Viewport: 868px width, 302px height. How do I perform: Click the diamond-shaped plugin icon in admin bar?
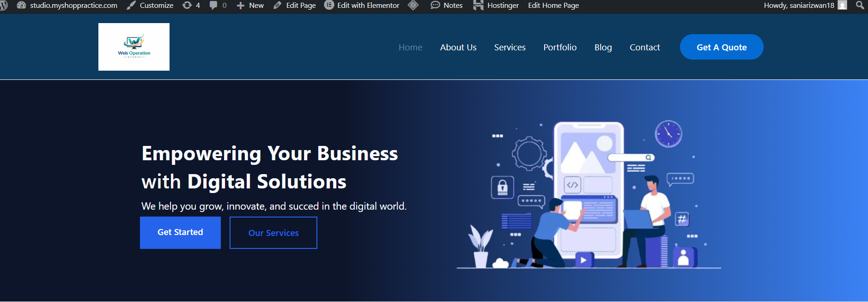413,6
